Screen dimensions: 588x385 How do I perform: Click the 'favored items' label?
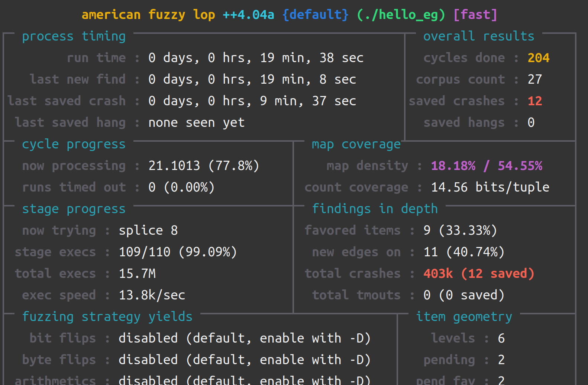[x=353, y=231]
